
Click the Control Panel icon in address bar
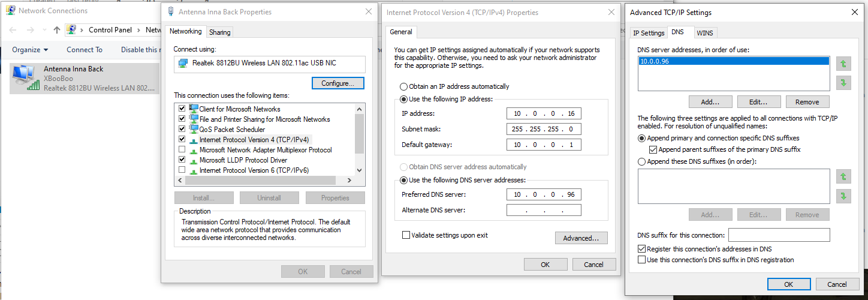pyautogui.click(x=72, y=29)
